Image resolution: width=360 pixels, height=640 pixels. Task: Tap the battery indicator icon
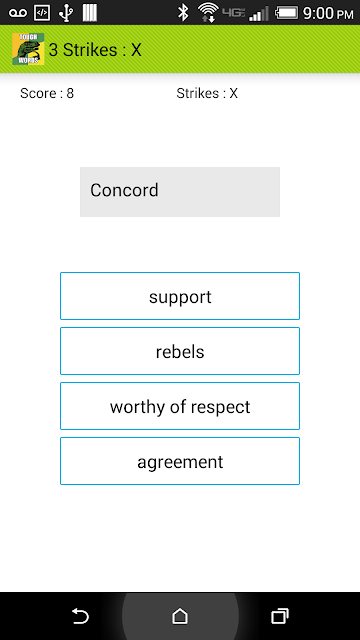click(x=287, y=13)
